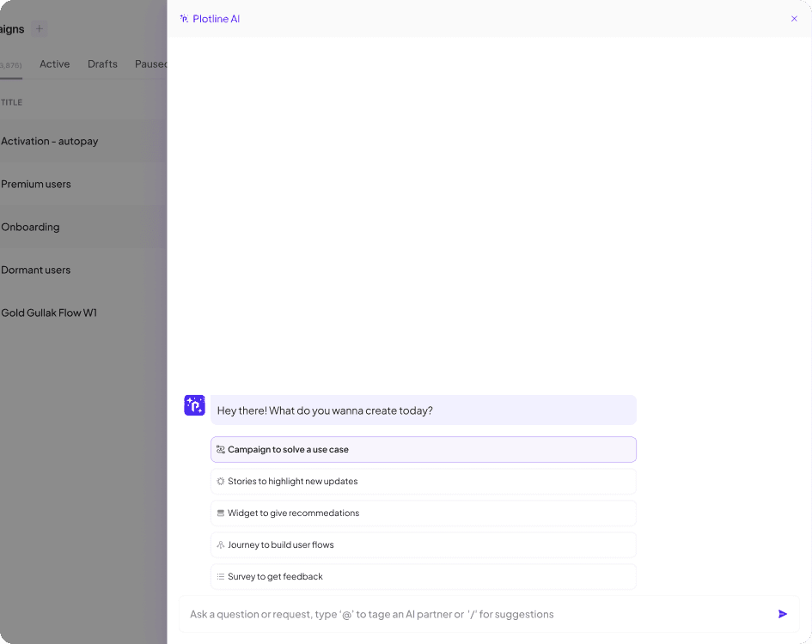This screenshot has height=644, width=812.
Task: Click the Plotline AI chat avatar
Action: [195, 405]
